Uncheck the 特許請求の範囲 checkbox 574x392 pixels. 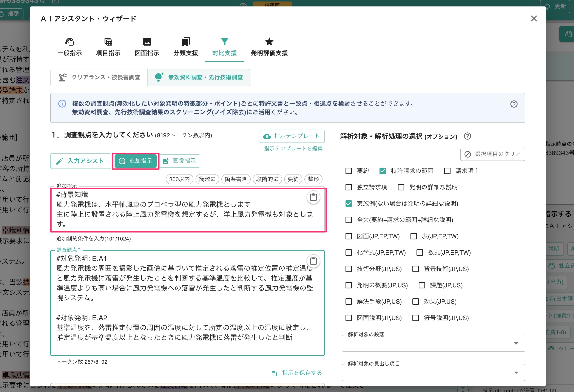coord(383,171)
